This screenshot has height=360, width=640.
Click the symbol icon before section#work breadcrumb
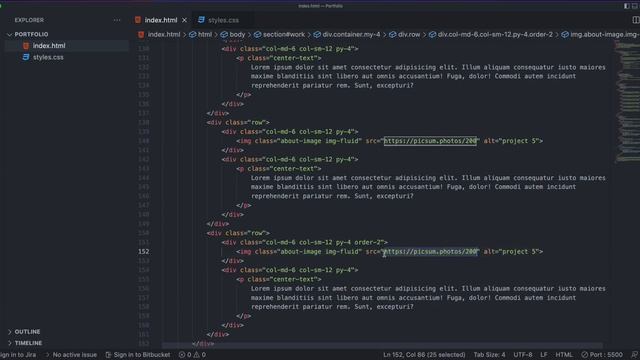coord(258,35)
